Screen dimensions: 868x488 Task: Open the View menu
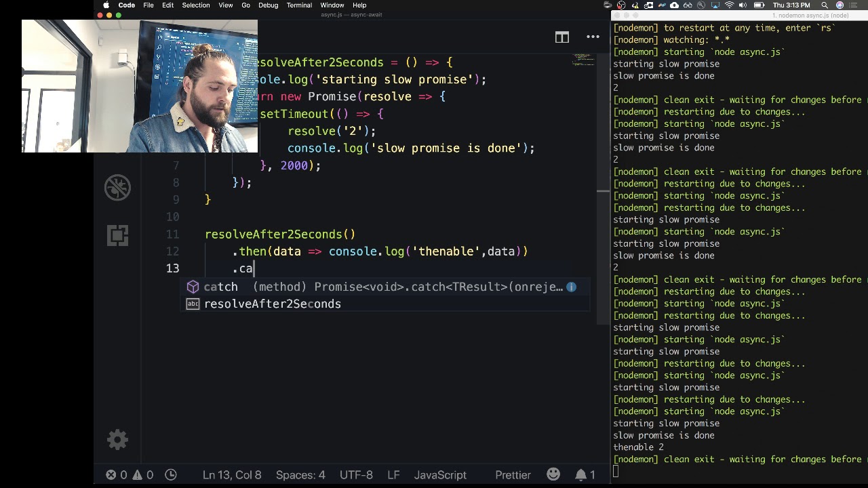coord(226,5)
